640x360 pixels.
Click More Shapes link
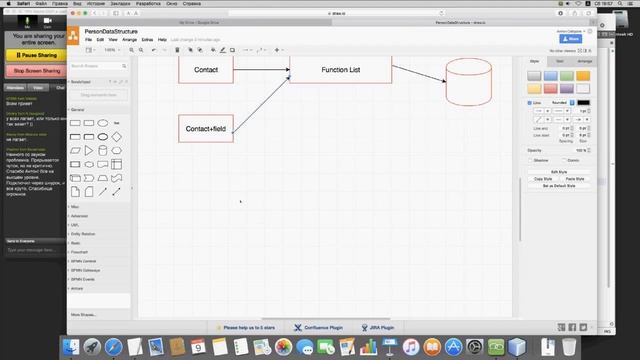click(x=83, y=315)
